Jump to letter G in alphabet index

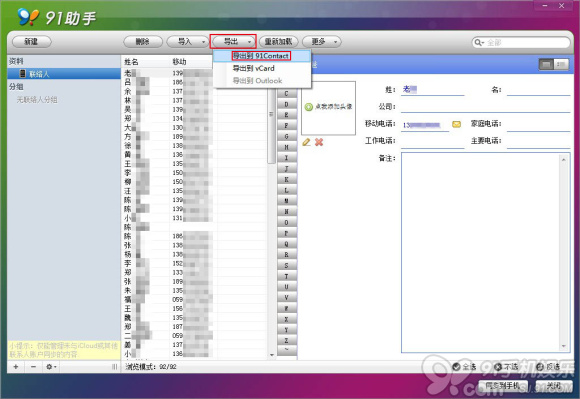point(287,136)
